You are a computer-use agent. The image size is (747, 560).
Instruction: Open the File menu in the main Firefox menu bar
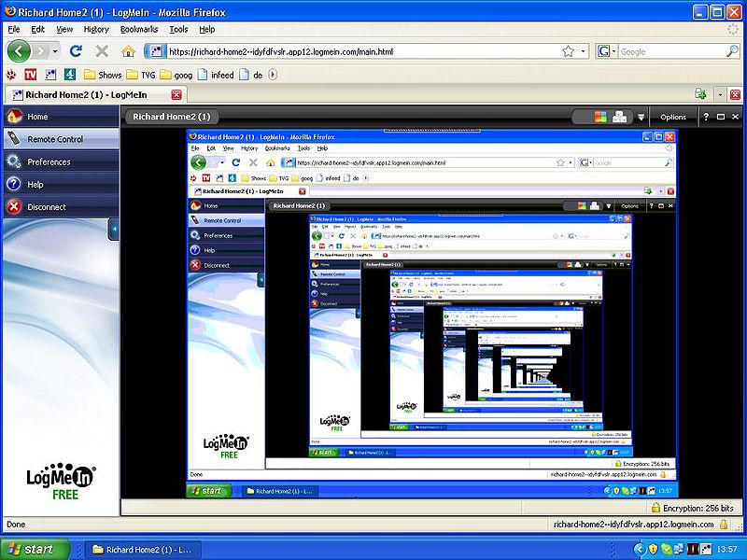pyautogui.click(x=14, y=30)
